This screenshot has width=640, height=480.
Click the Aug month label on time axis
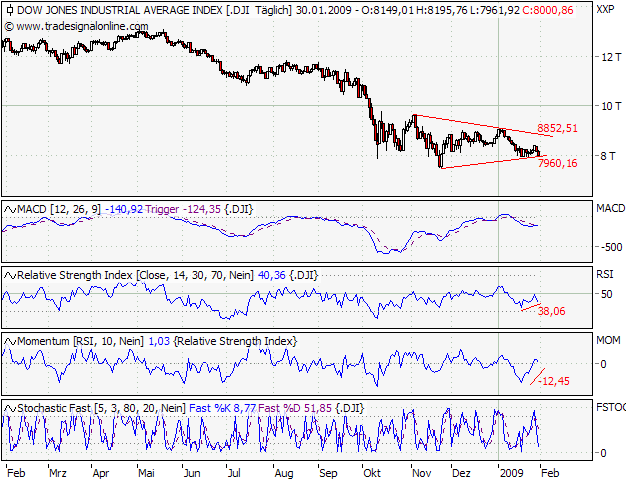(284, 473)
